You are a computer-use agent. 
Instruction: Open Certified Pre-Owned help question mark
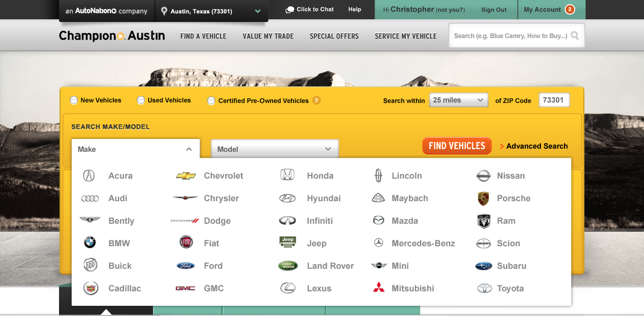[x=317, y=100]
